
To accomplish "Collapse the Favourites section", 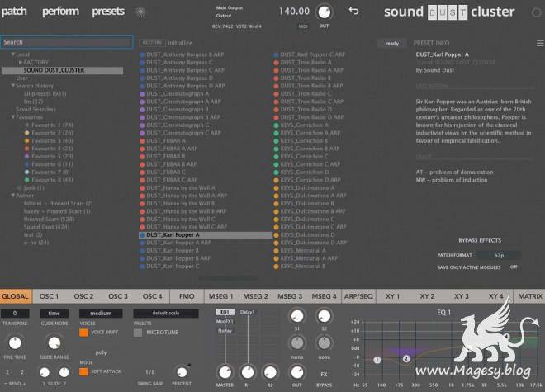I will (x=13, y=117).
